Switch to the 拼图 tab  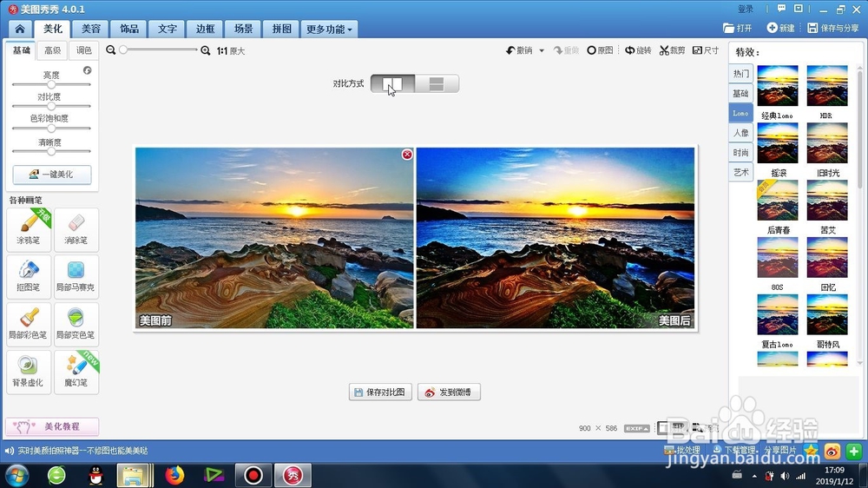281,29
